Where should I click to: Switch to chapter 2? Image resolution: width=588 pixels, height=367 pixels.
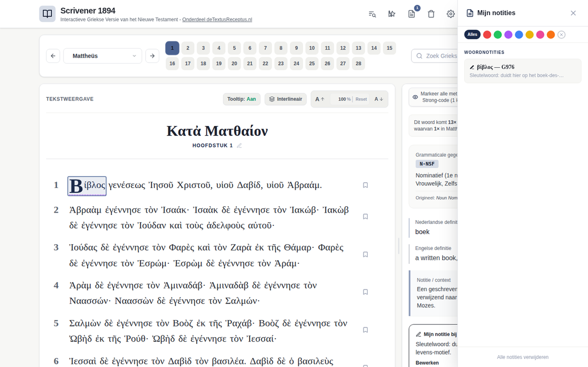pyautogui.click(x=188, y=48)
